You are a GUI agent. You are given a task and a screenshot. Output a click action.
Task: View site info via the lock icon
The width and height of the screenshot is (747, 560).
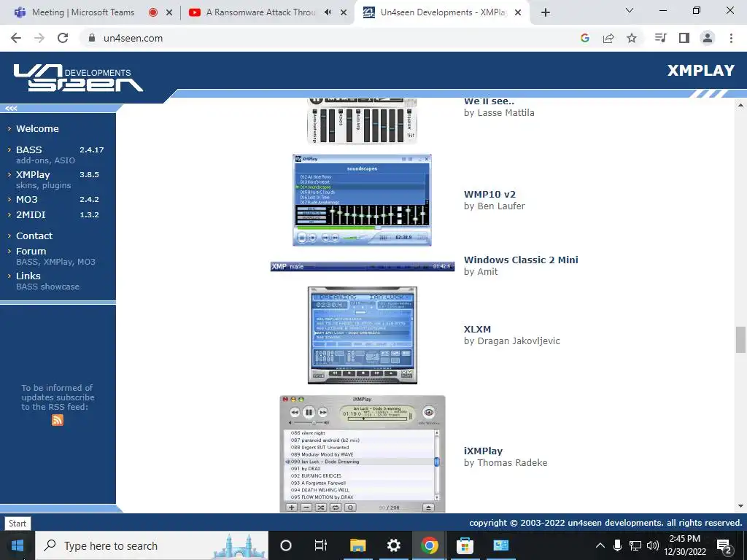(92, 38)
